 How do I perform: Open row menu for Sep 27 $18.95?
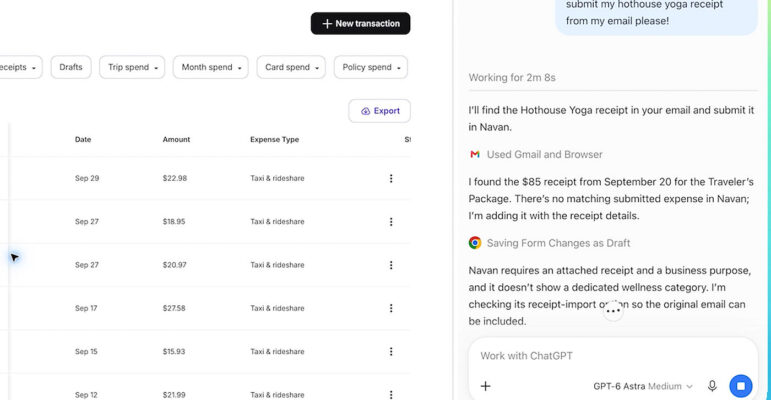point(391,222)
